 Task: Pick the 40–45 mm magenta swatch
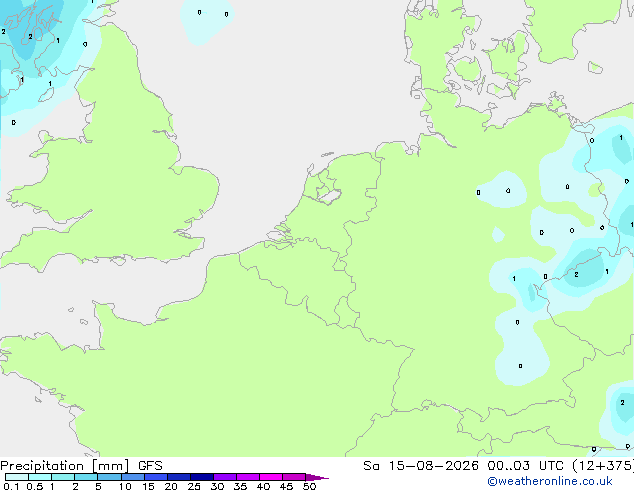pyautogui.click(x=271, y=477)
